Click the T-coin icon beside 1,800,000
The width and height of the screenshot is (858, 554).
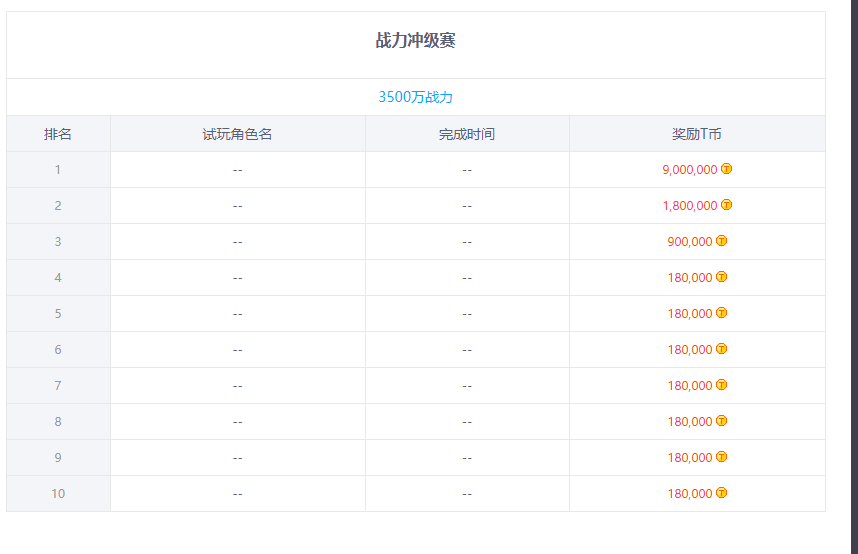coord(726,205)
